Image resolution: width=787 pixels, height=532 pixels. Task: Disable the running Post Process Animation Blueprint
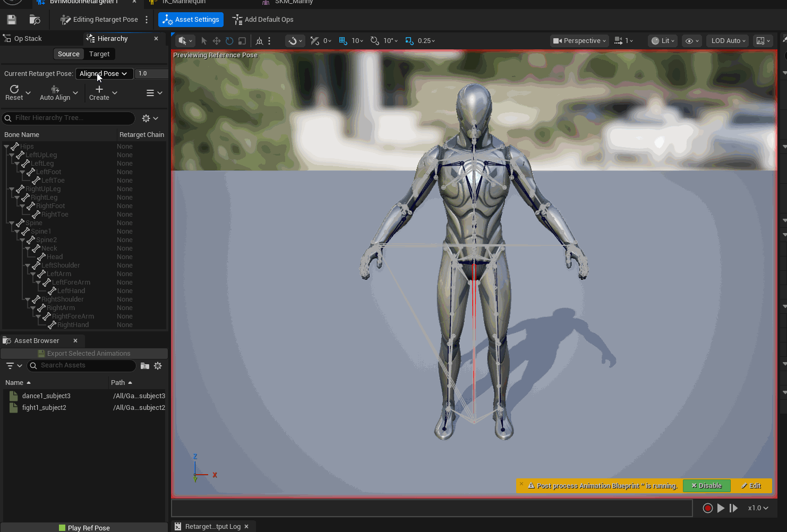[x=706, y=485]
